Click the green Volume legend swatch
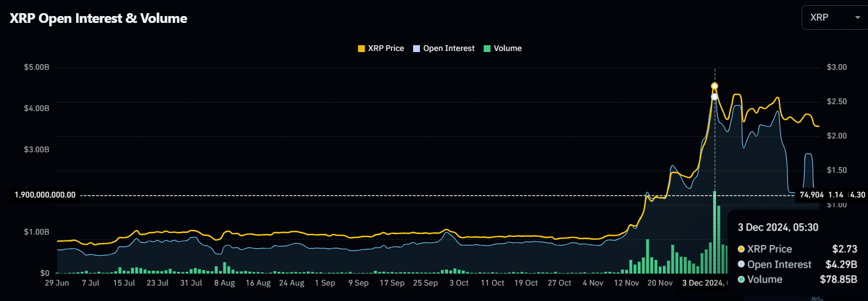The image size is (868, 301). [x=487, y=49]
